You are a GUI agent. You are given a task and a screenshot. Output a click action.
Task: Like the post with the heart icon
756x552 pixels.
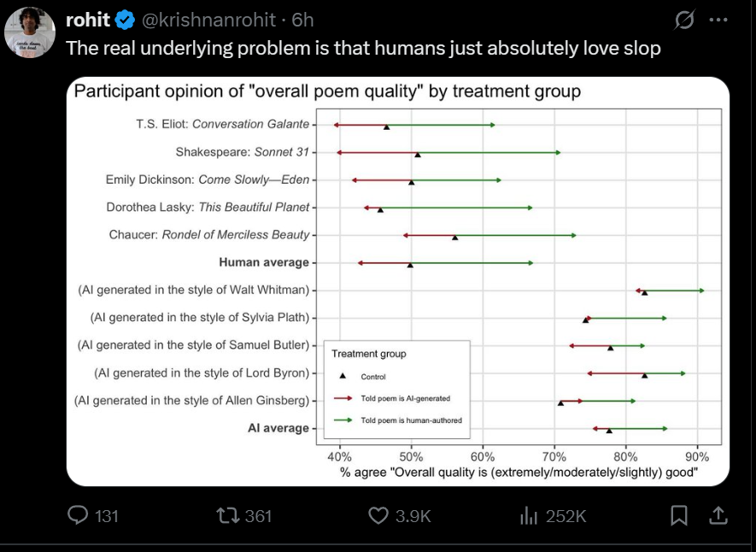pyautogui.click(x=378, y=515)
